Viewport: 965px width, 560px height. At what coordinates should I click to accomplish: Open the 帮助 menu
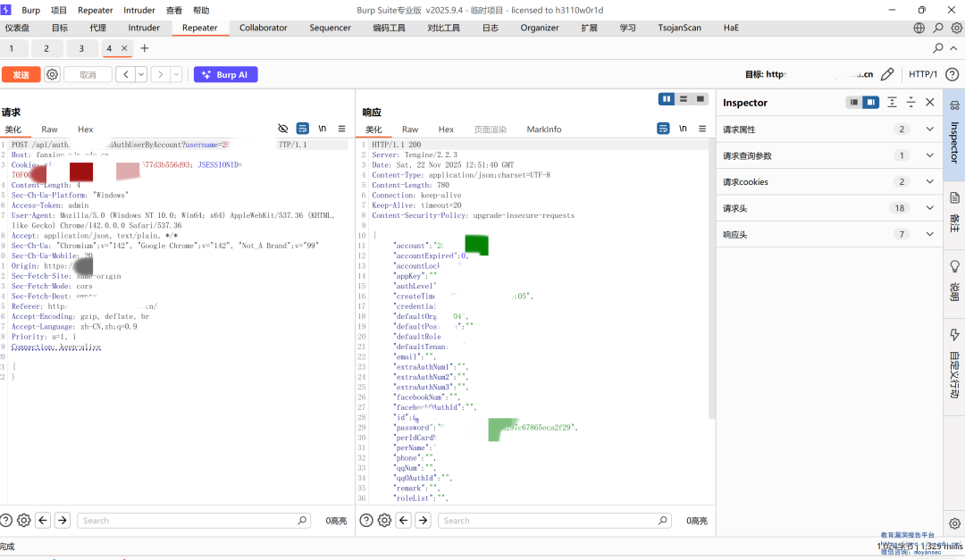(x=201, y=10)
